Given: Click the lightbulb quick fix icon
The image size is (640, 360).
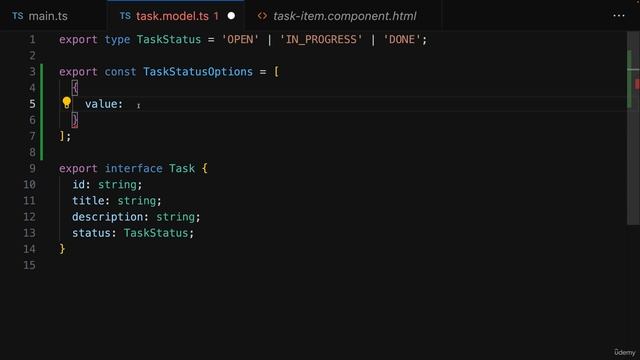Looking at the screenshot, I should [x=67, y=102].
